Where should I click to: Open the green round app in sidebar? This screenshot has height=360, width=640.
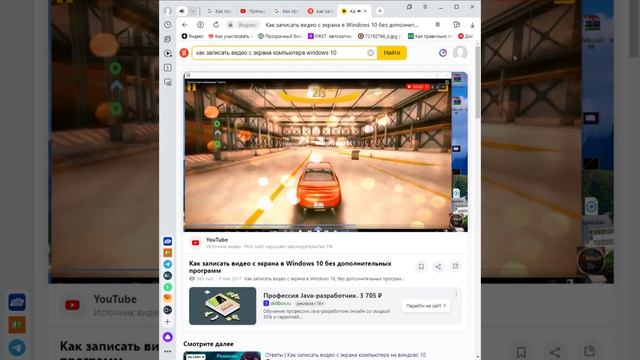click(x=168, y=287)
